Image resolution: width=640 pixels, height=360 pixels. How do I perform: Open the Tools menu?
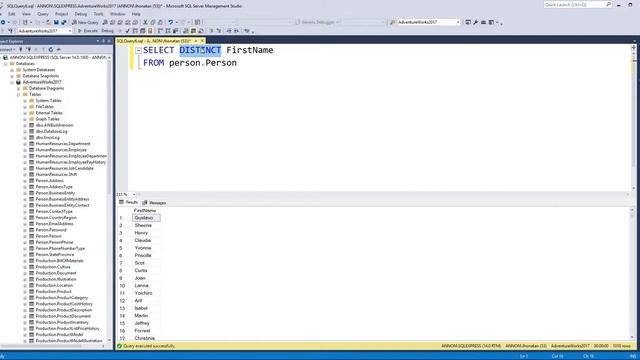click(x=98, y=14)
